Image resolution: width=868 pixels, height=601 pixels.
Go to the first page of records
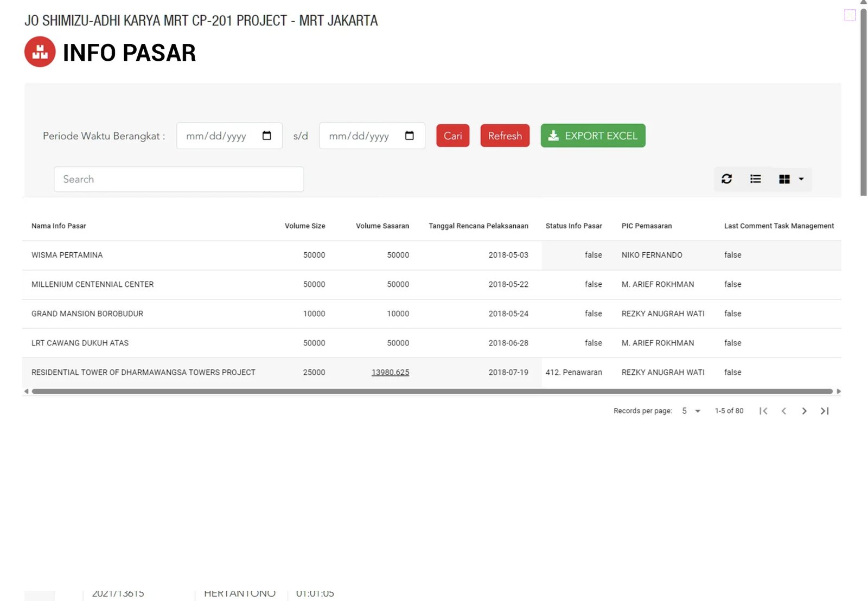763,411
